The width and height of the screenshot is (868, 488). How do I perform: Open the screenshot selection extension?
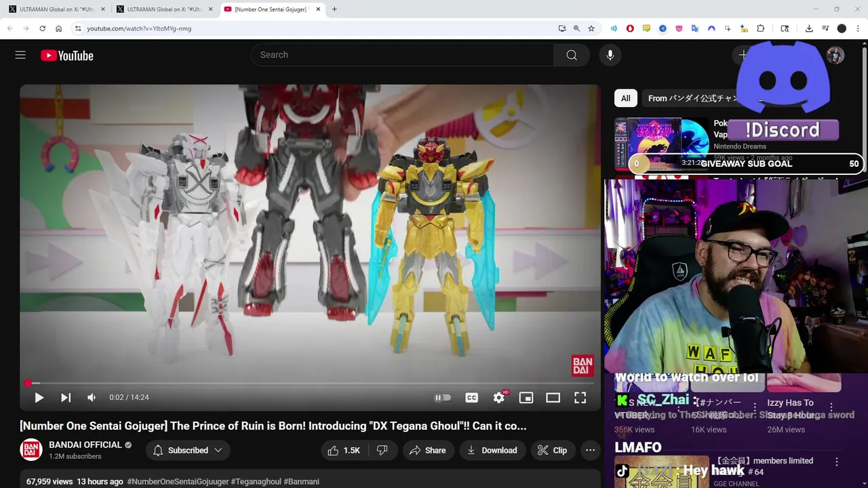pos(728,28)
